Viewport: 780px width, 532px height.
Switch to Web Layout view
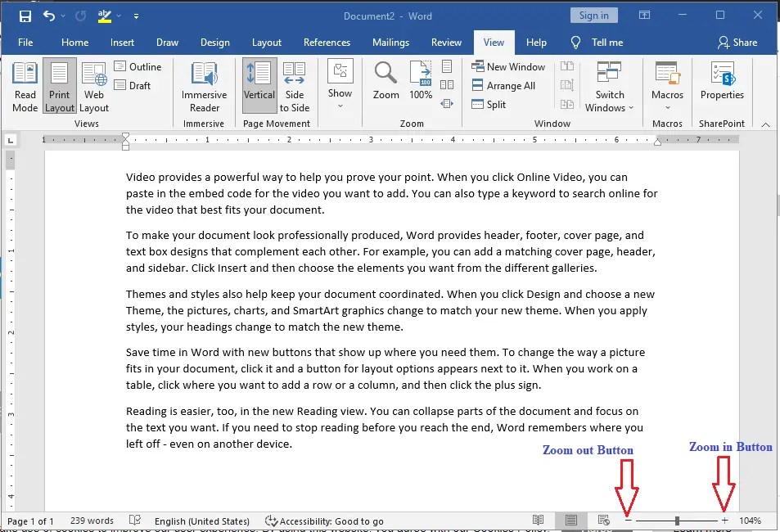[x=94, y=87]
